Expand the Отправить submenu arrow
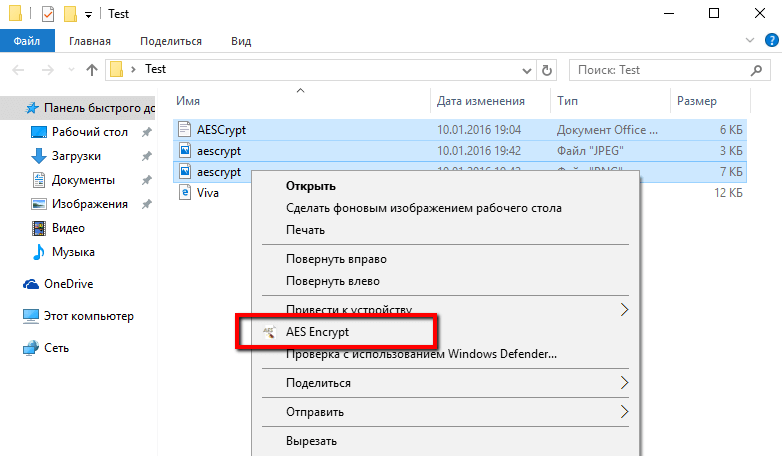Image resolution: width=782 pixels, height=456 pixels. coord(625,412)
